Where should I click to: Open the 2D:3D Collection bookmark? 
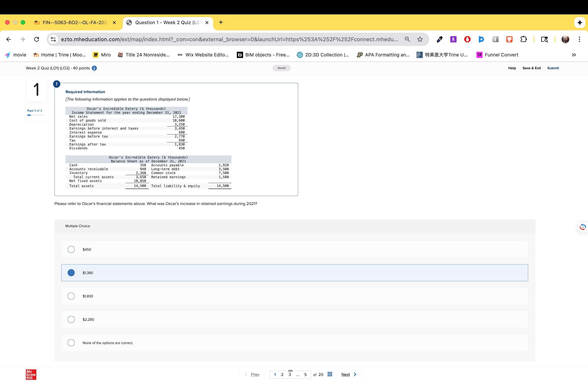(x=323, y=55)
